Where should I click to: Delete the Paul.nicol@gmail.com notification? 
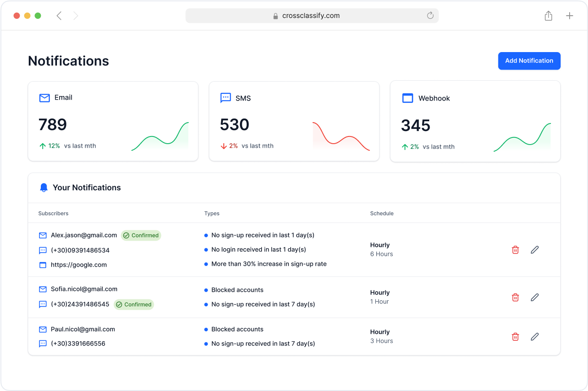click(515, 337)
